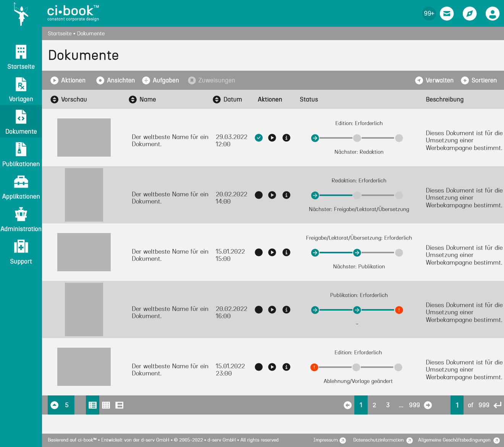504x447 pixels.
Task: Open the Ansichten toolbar menu
Action: point(116,80)
